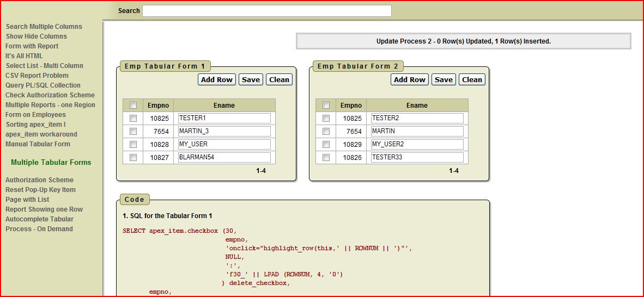Check the TESTER1 row checkbox

click(133, 118)
